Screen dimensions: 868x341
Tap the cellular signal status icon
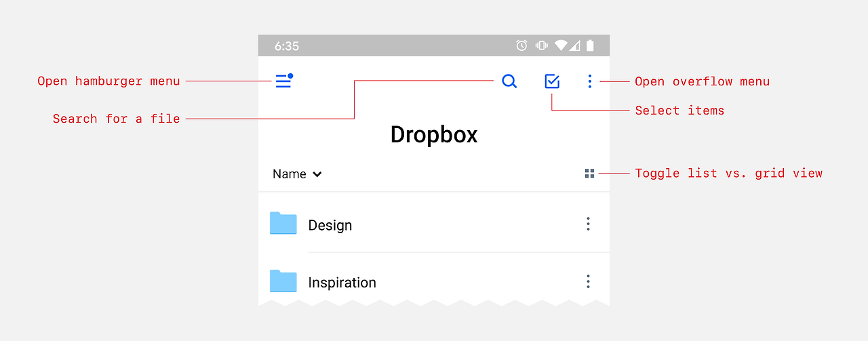pyautogui.click(x=574, y=45)
